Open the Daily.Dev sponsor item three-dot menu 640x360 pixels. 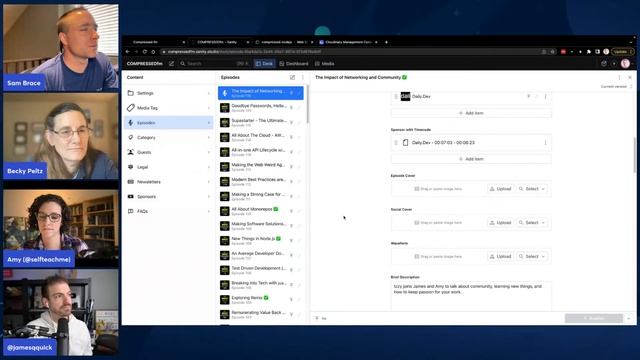[545, 97]
